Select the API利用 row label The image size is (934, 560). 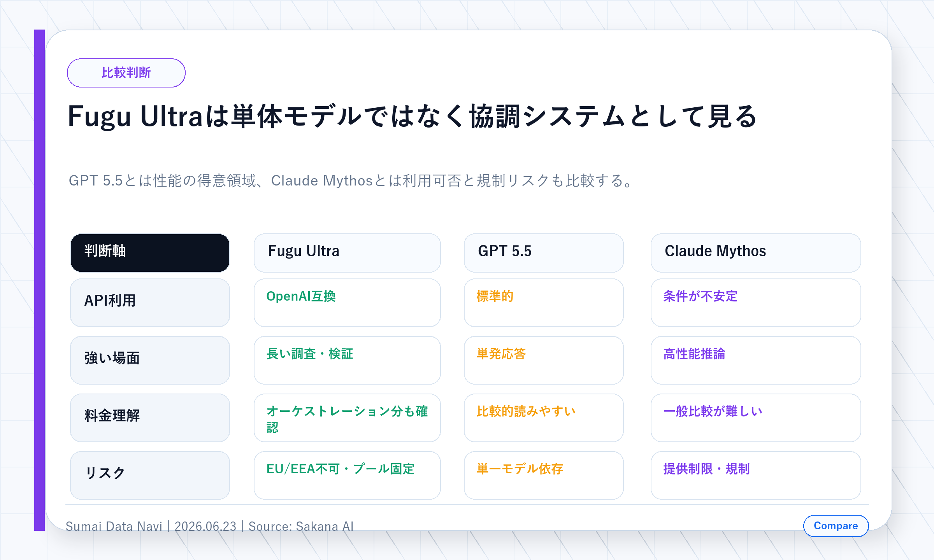click(150, 303)
